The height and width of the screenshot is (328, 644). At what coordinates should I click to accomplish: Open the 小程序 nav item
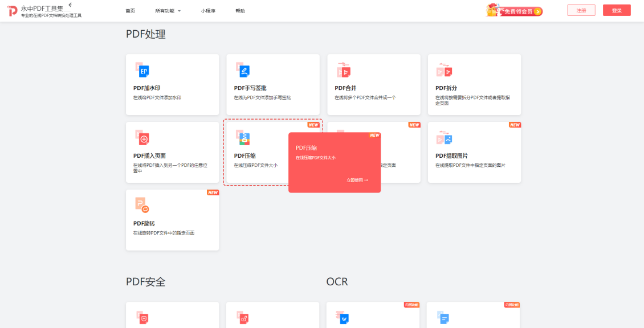click(x=208, y=11)
